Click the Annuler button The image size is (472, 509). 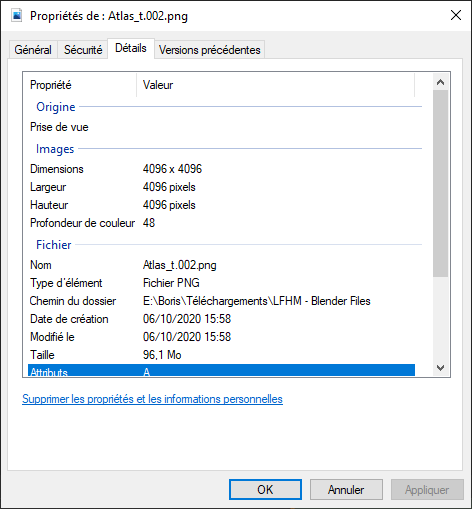[x=346, y=490]
